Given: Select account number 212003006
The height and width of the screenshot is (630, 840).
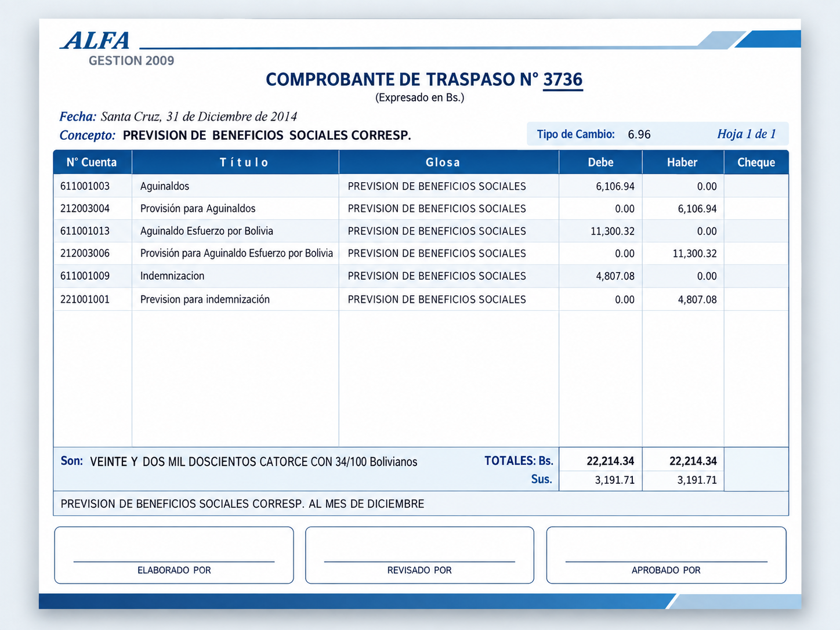Looking at the screenshot, I should (85, 253).
